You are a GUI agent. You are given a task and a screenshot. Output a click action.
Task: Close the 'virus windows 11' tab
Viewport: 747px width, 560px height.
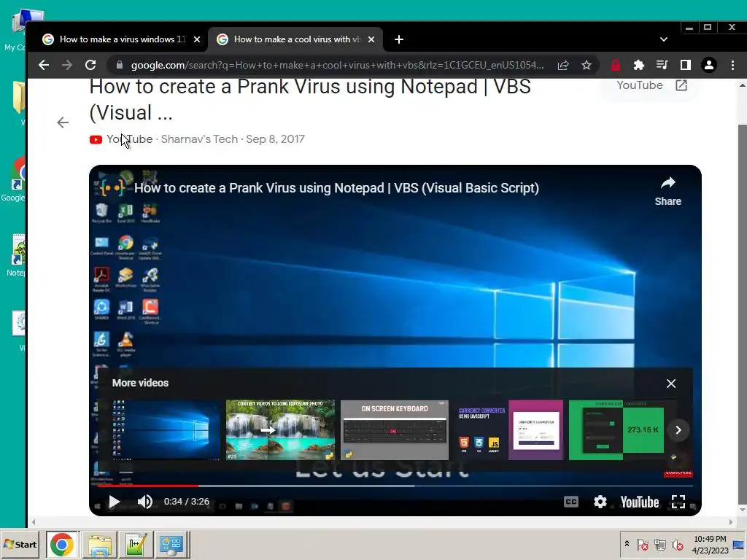(x=197, y=39)
